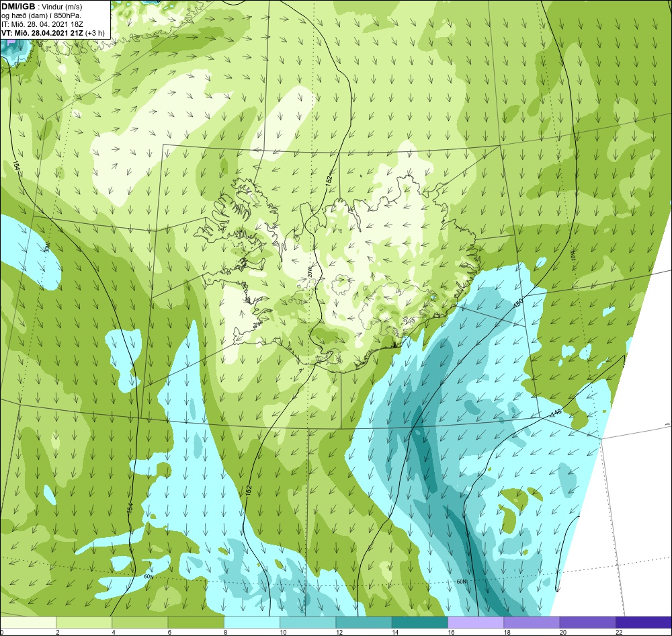Click the initial time line 'IT: Mið. 28. 04. 2021 18Z'
672x636 pixels.
[42, 24]
